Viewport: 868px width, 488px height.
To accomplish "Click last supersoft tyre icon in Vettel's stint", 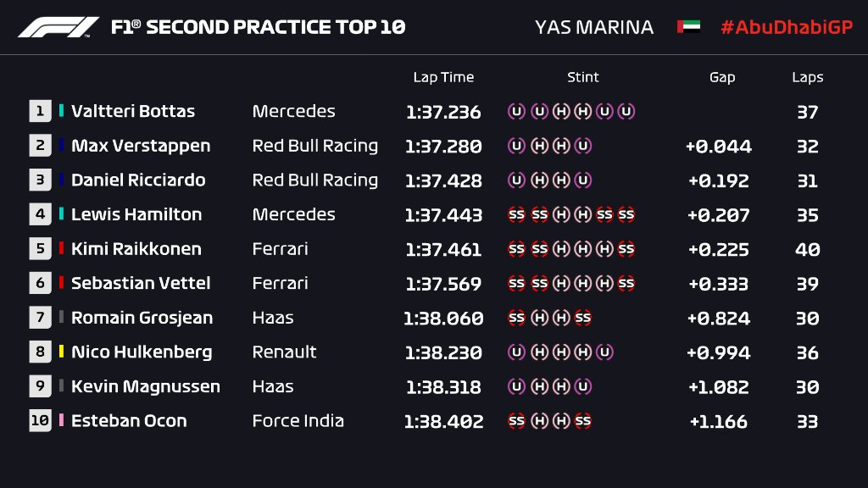I will coord(626,284).
